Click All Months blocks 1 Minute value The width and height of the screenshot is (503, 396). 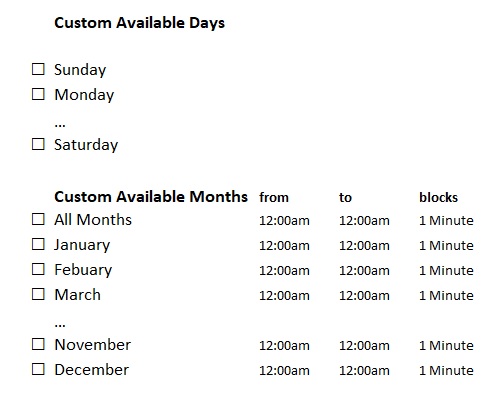(446, 220)
